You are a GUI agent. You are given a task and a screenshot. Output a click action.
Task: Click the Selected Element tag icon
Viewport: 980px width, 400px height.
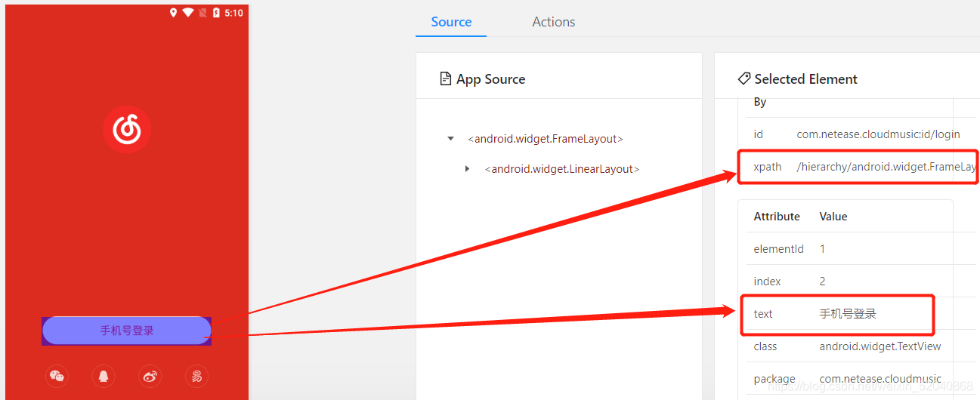coord(744,79)
